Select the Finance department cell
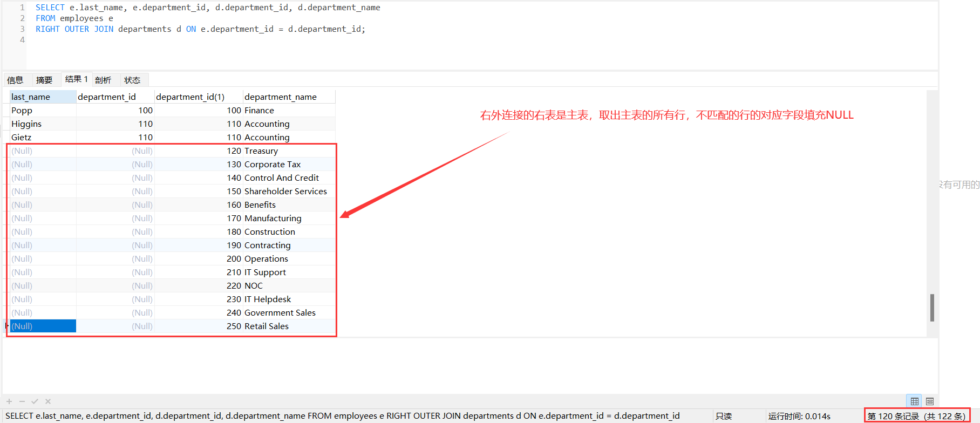 pos(289,110)
